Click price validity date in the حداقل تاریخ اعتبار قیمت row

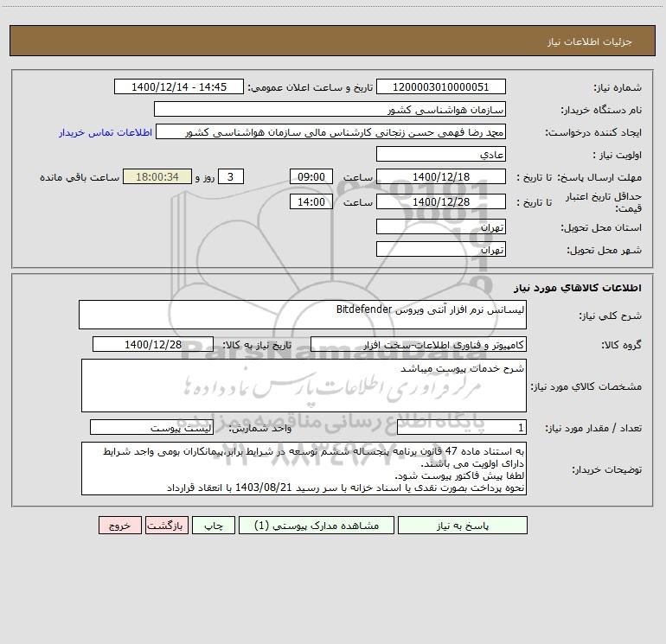pos(441,201)
